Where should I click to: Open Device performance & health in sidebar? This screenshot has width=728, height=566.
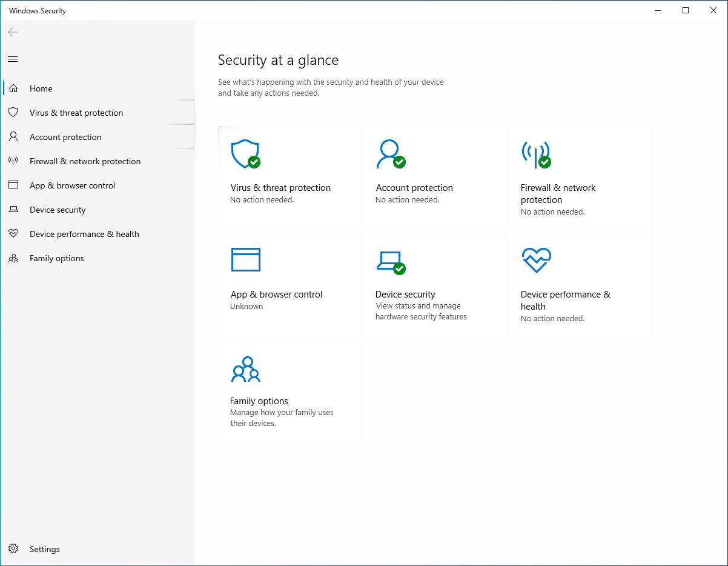98,234
